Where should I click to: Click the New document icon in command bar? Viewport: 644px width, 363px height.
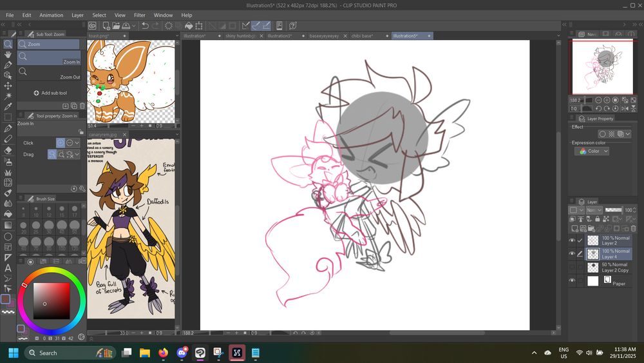click(106, 26)
